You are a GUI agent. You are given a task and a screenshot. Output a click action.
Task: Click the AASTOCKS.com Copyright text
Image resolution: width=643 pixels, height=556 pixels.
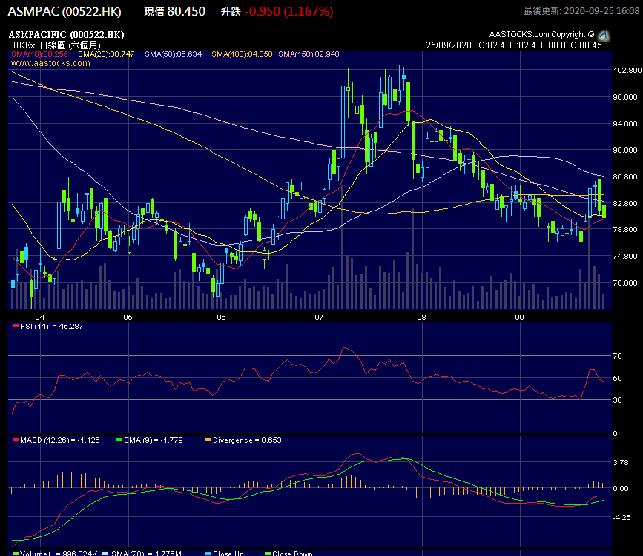click(x=541, y=34)
